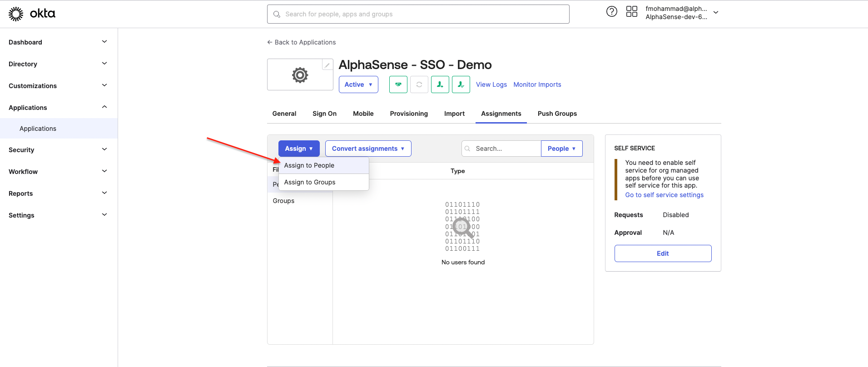
Task: Switch to the Provisioning tab
Action: tap(409, 114)
